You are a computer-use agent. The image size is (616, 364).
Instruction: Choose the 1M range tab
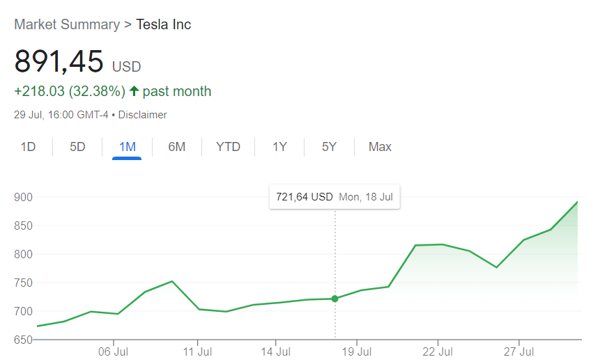click(128, 147)
